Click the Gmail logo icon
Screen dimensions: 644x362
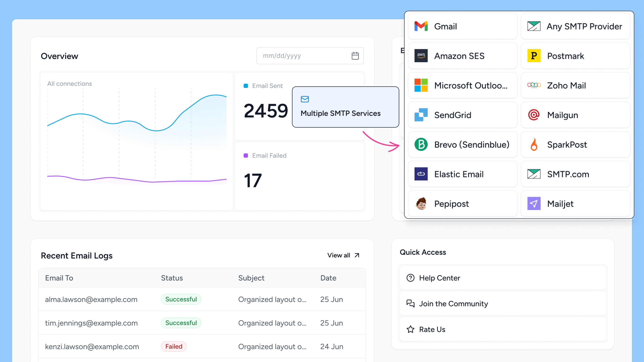[421, 26]
